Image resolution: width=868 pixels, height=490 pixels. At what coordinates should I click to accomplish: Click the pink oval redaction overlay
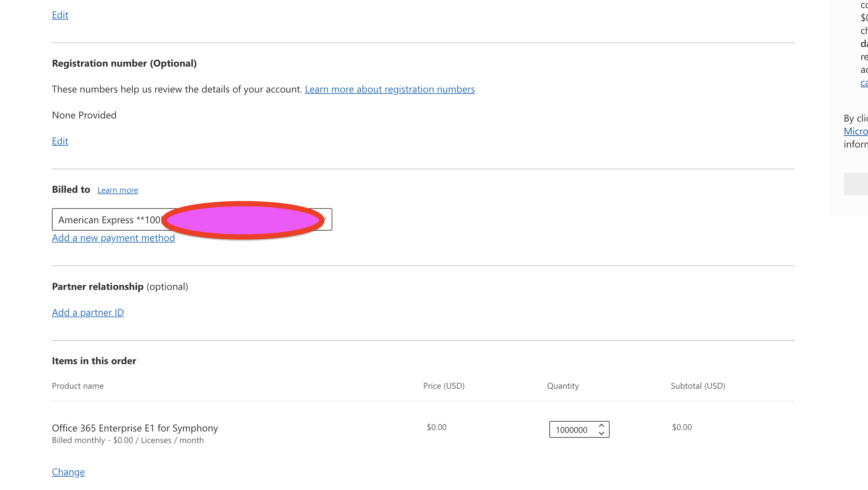[x=243, y=220]
